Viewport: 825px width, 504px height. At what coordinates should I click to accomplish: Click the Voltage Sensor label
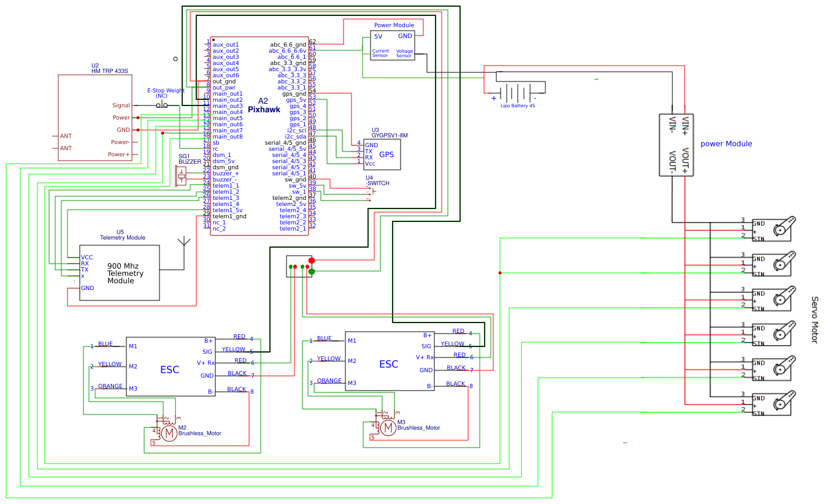[405, 53]
